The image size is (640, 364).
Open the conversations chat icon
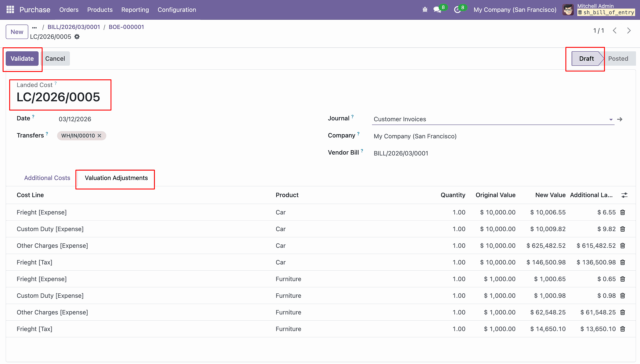tap(437, 10)
